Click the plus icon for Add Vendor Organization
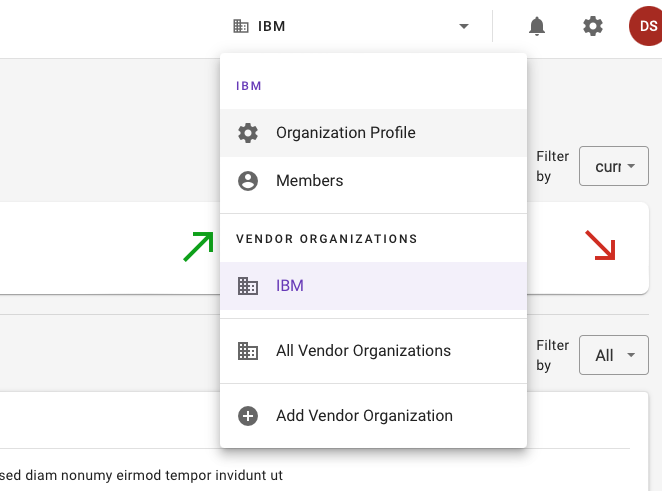662x491 pixels. tap(248, 416)
